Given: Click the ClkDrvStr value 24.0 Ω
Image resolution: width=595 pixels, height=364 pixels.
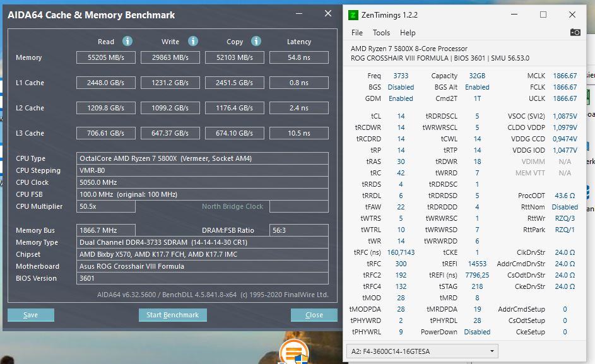Looking at the screenshot, I should [565, 252].
